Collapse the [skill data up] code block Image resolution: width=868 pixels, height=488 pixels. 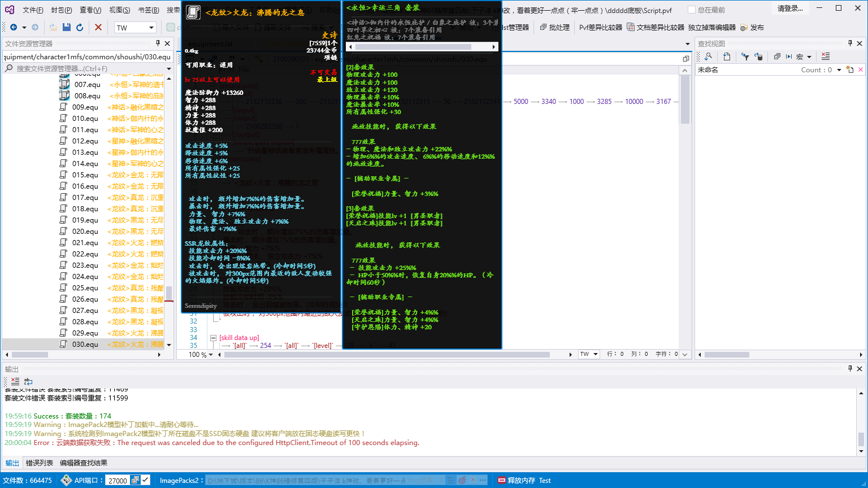(x=213, y=338)
